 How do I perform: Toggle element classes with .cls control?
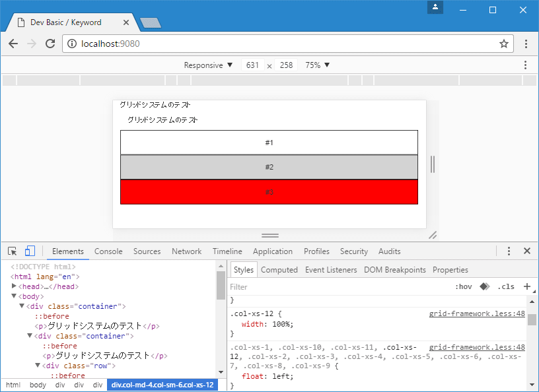click(506, 286)
